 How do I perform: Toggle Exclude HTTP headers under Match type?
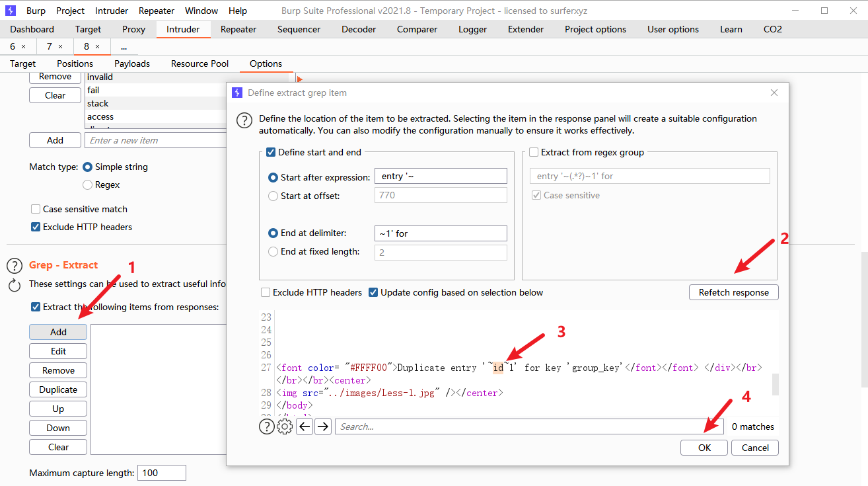36,227
